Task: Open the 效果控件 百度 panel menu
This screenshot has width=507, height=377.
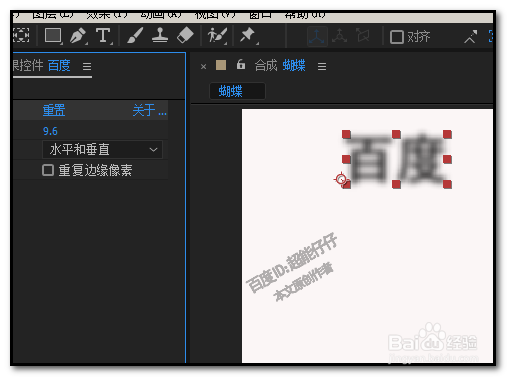Action: tap(87, 67)
